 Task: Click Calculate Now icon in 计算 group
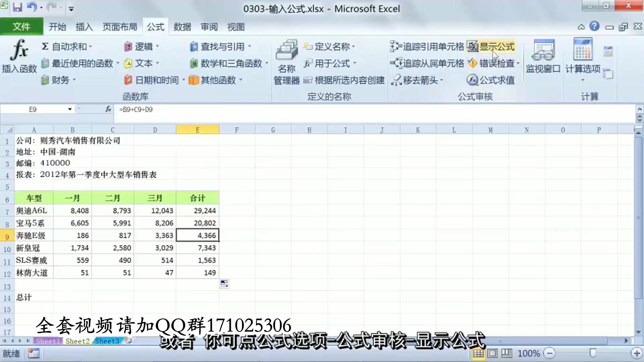(608, 51)
